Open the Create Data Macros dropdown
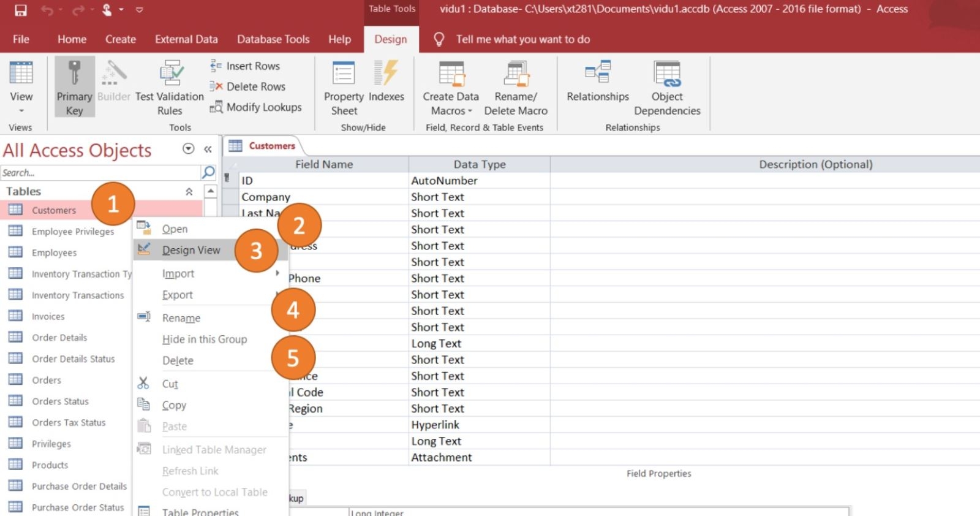Screen dimensions: 980x516 [451, 88]
